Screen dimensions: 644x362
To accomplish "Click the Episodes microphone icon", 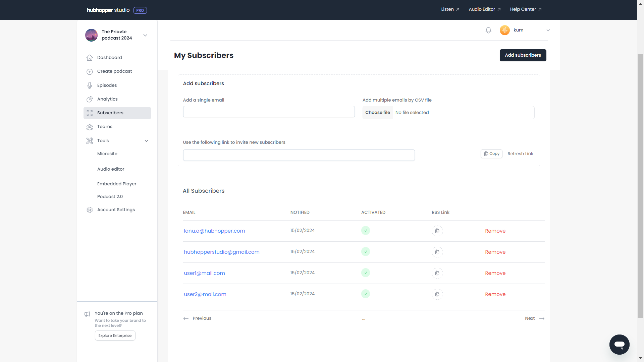I will click(90, 85).
